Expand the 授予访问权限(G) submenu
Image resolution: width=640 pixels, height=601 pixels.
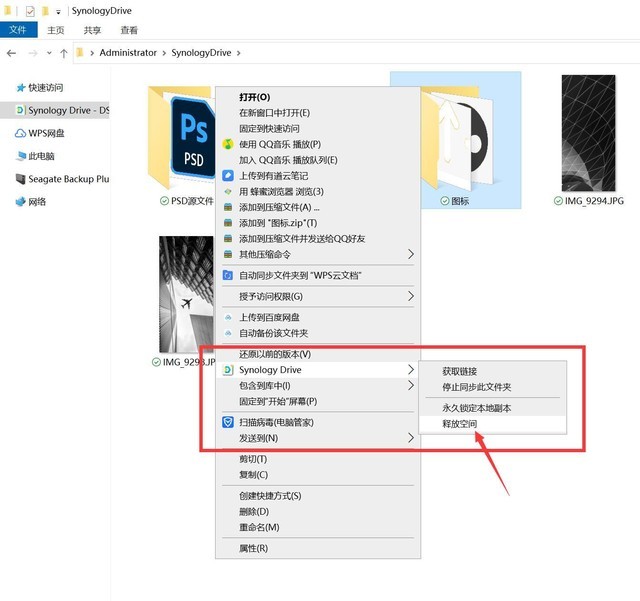coord(318,296)
